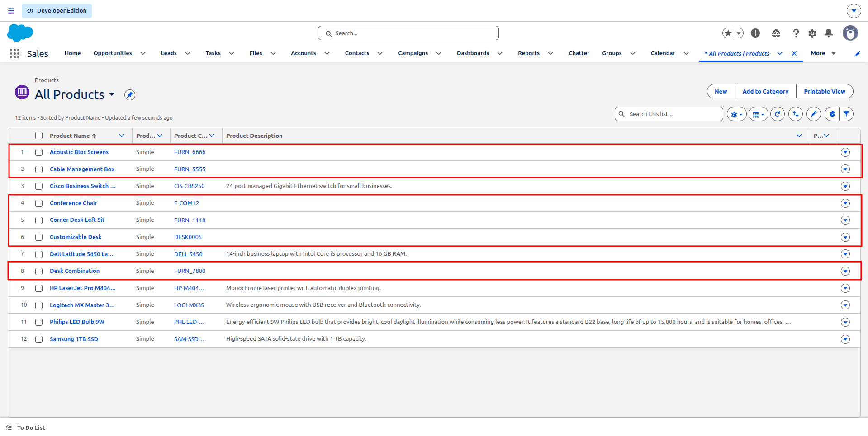The image size is (868, 436).
Task: Open the More navigation dropdown
Action: pyautogui.click(x=823, y=53)
